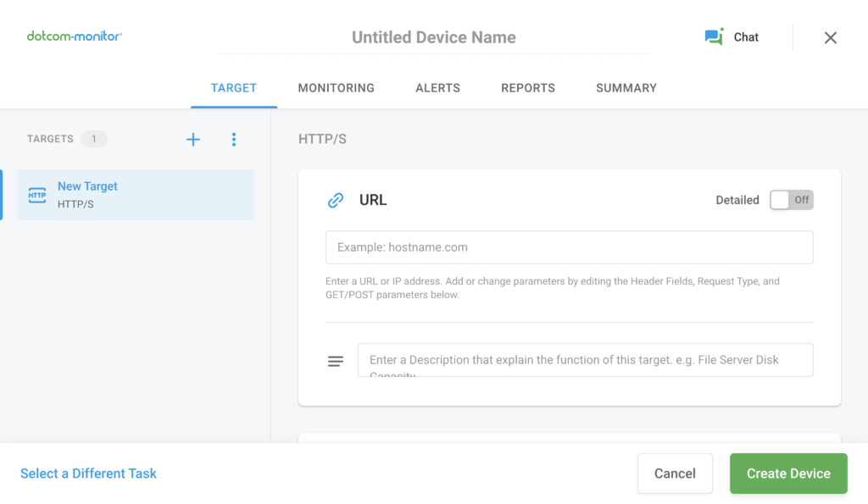Focus the URL hostname input field
The width and height of the screenshot is (868, 504).
point(570,247)
